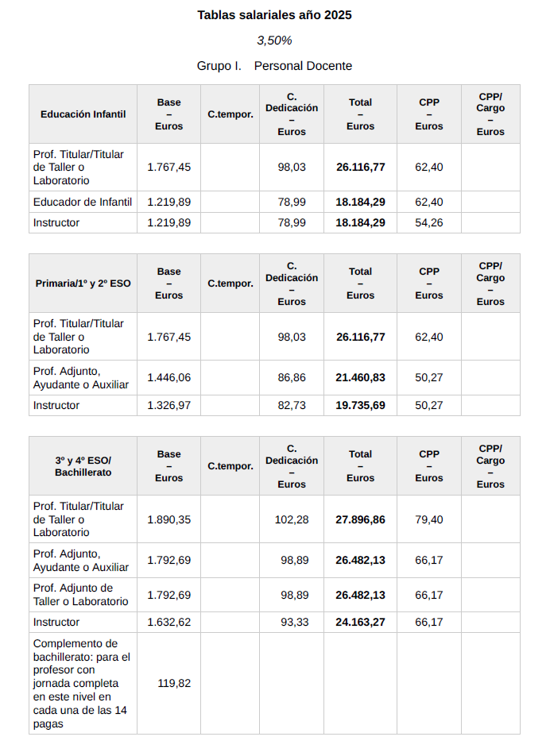Select the total 19.735,69 cell
This screenshot has width=550, height=756.
360,405
